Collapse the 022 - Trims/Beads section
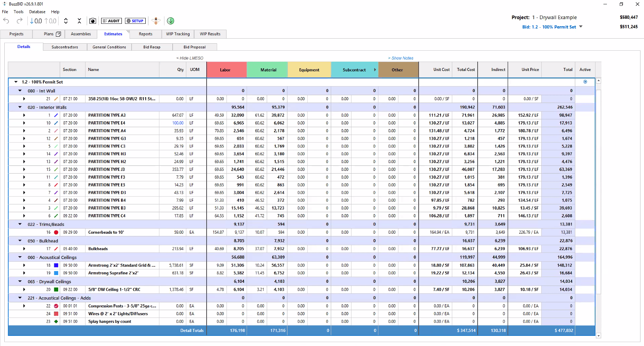Screen dimensions: 644x346 [20, 224]
